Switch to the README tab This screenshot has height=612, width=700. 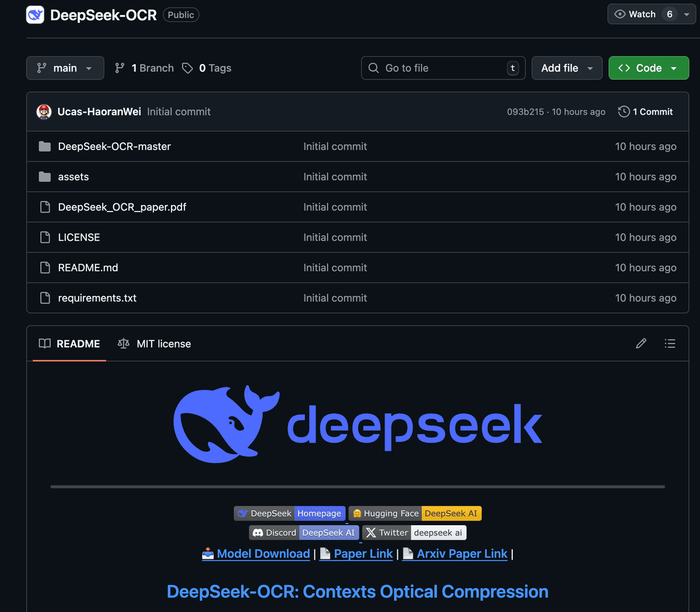[69, 343]
